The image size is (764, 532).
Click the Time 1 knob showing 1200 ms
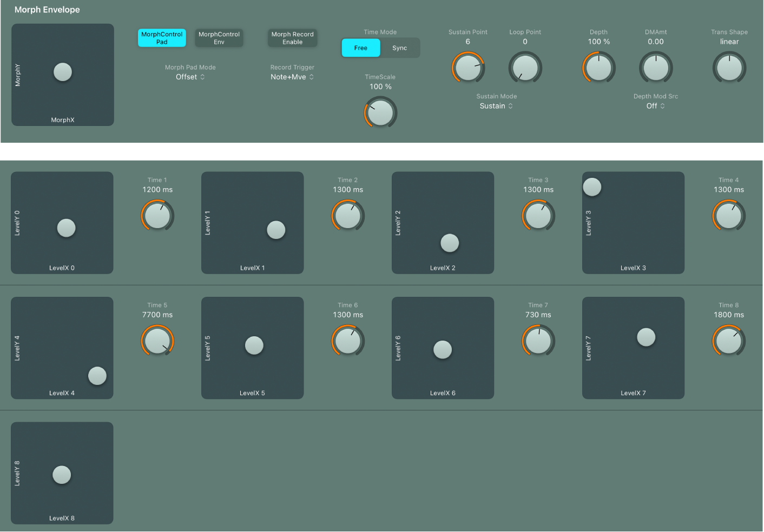pyautogui.click(x=157, y=215)
